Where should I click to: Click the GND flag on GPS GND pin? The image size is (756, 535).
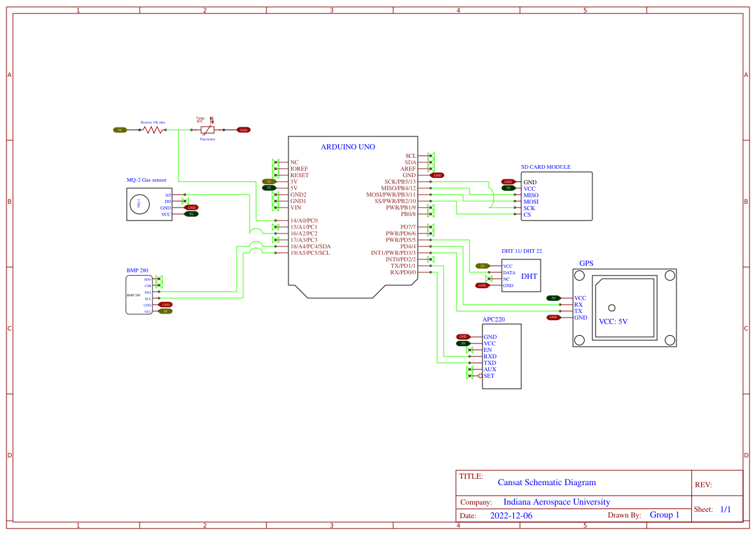click(554, 318)
